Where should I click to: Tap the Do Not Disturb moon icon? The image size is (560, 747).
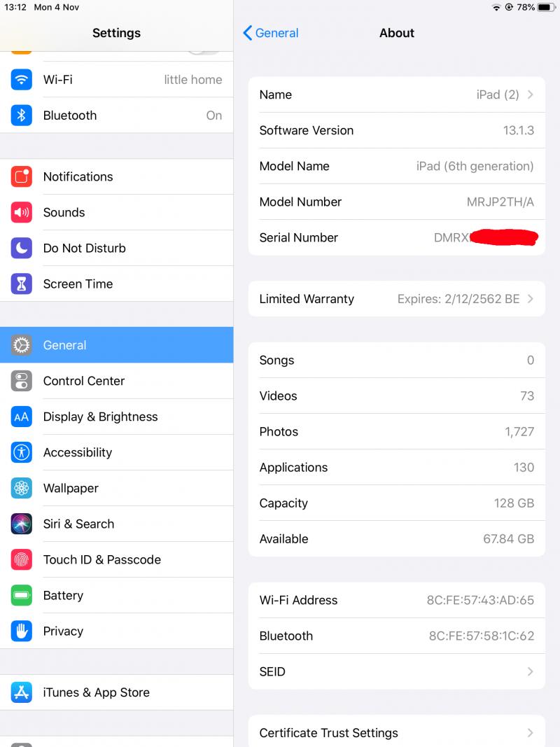point(22,249)
